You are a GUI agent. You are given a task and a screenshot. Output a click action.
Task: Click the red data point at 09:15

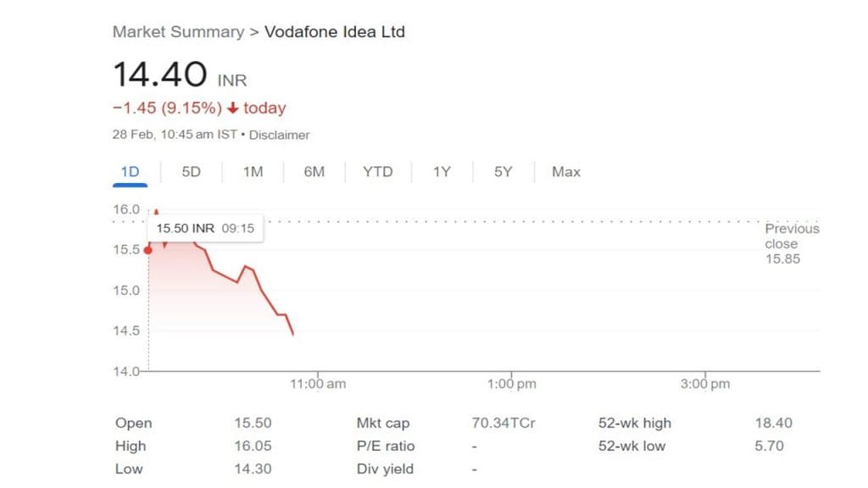pyautogui.click(x=148, y=250)
